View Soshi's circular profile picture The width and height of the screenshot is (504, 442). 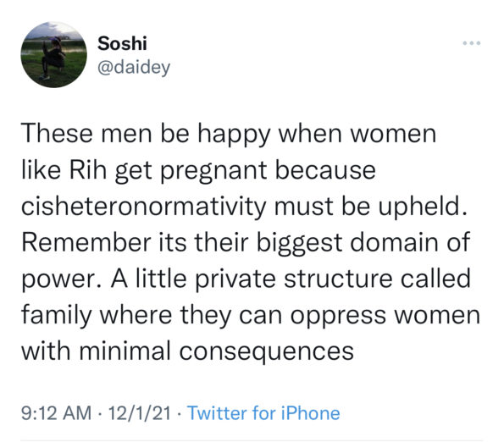54,54
